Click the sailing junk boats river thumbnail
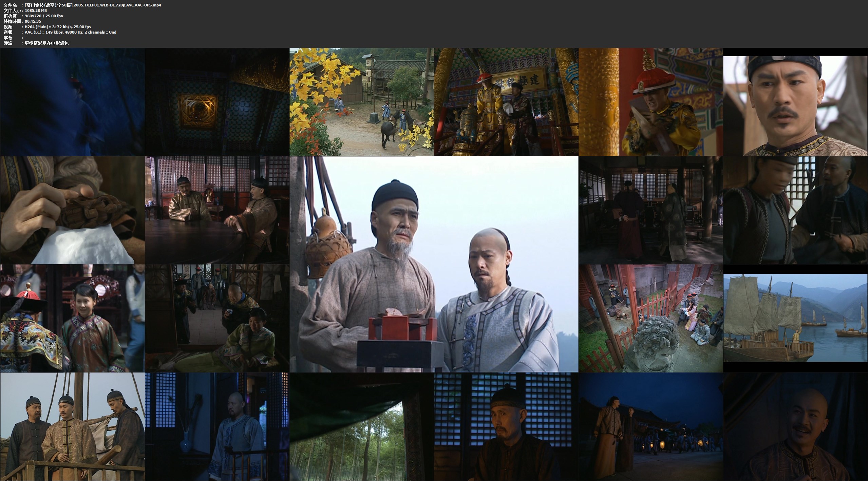868x481 pixels. [x=795, y=318]
